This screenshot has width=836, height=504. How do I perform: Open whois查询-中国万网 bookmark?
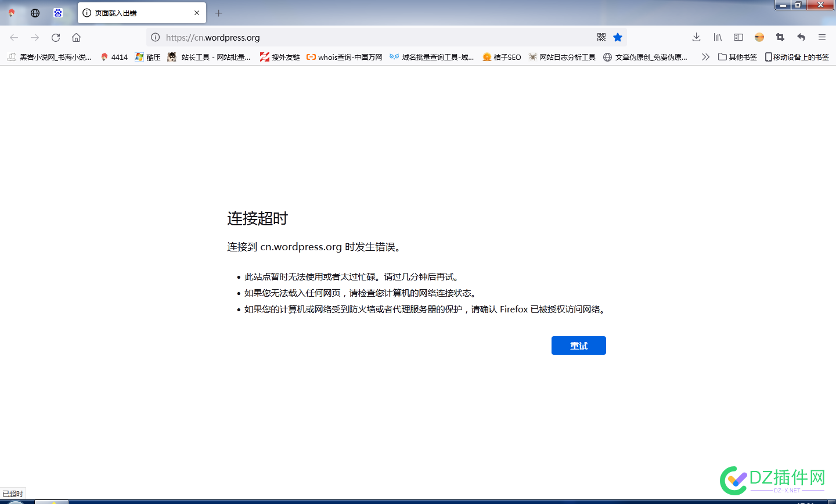[x=344, y=57]
